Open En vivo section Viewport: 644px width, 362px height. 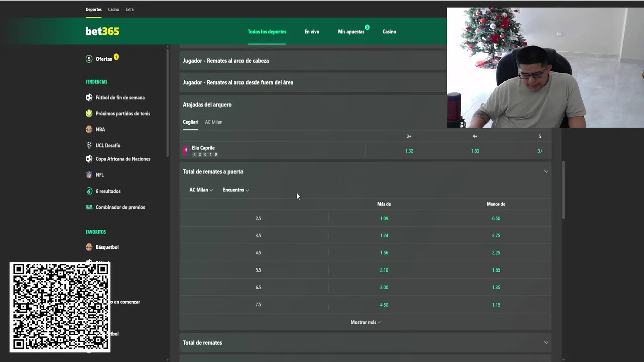tap(312, 32)
